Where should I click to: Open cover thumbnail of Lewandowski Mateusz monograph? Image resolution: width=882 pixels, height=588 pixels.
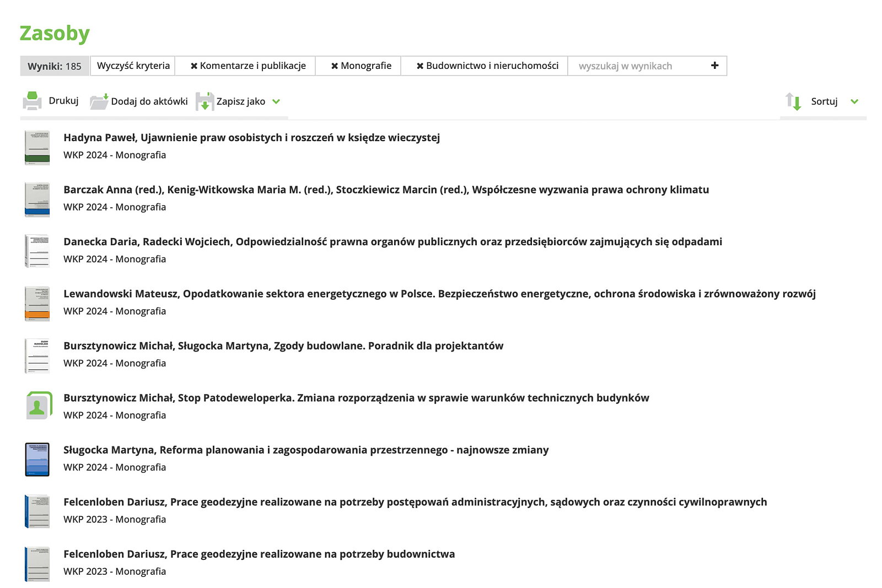click(37, 304)
